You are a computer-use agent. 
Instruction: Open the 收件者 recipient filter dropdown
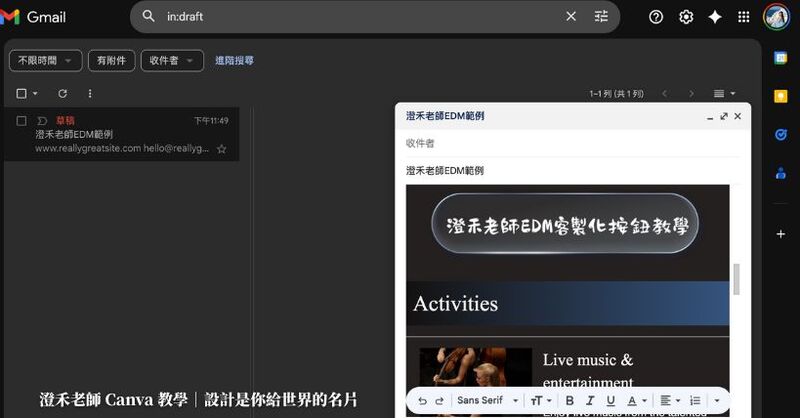[172, 60]
